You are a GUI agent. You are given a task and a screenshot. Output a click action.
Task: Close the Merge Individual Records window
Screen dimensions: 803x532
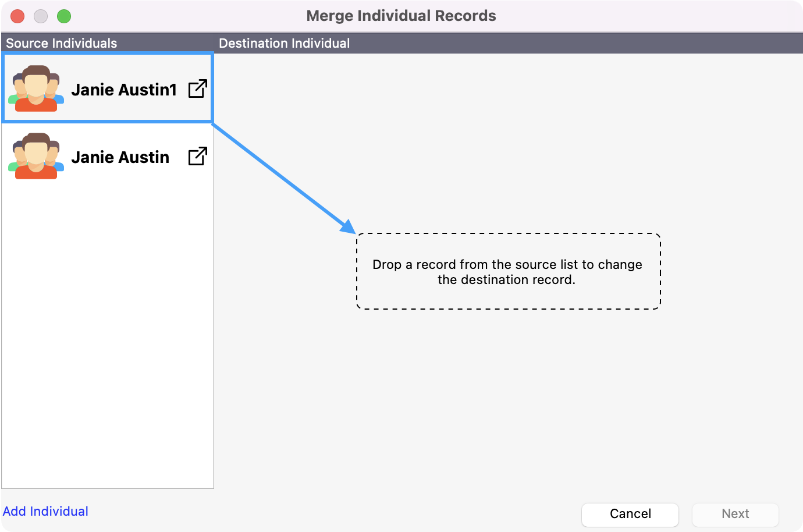click(17, 16)
